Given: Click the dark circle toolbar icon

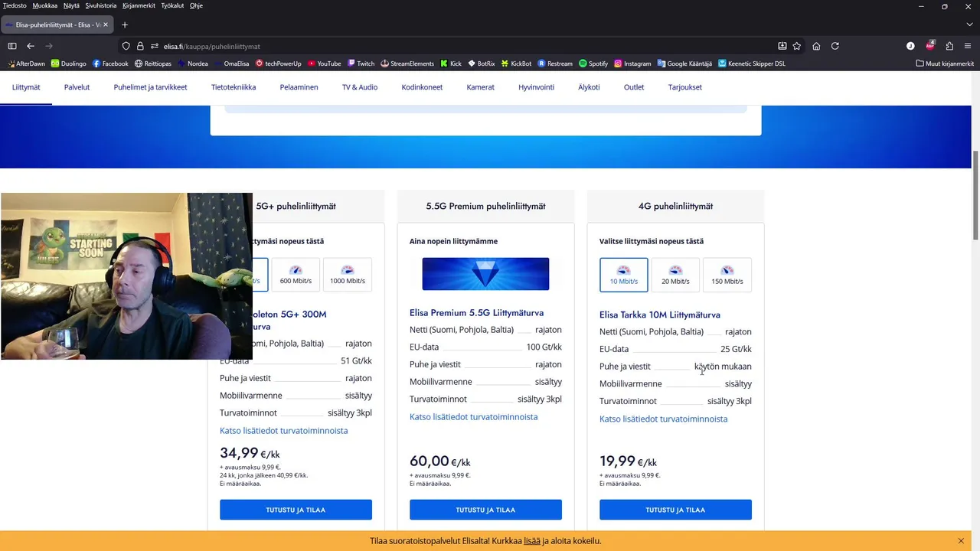Looking at the screenshot, I should click(x=910, y=46).
